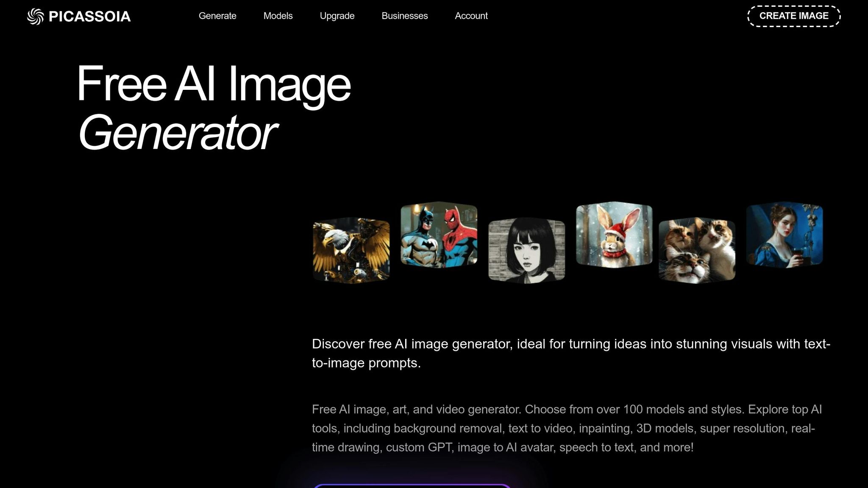Open the Account menu item

click(471, 16)
